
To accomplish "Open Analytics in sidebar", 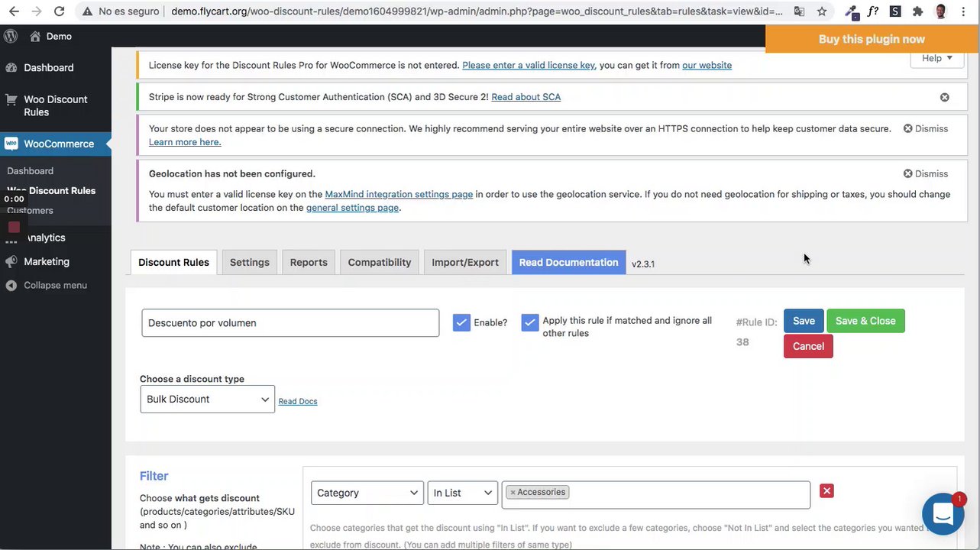I will 46,238.
